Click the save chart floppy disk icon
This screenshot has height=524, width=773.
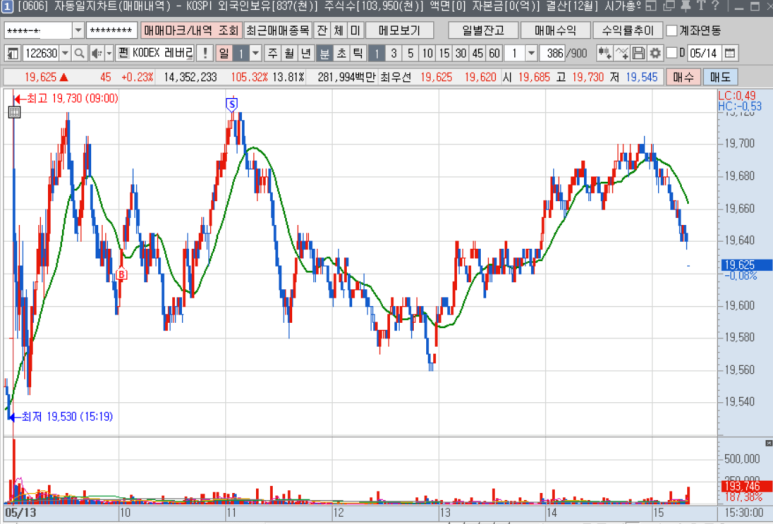tap(638, 53)
